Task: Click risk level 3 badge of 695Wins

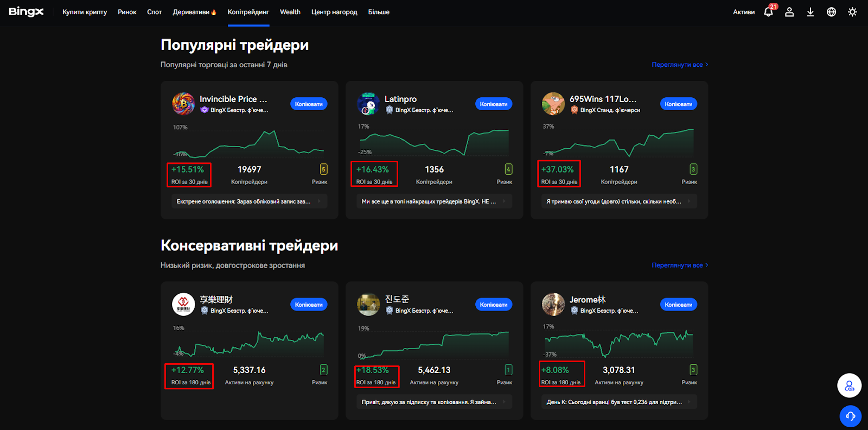Action: [x=693, y=169]
